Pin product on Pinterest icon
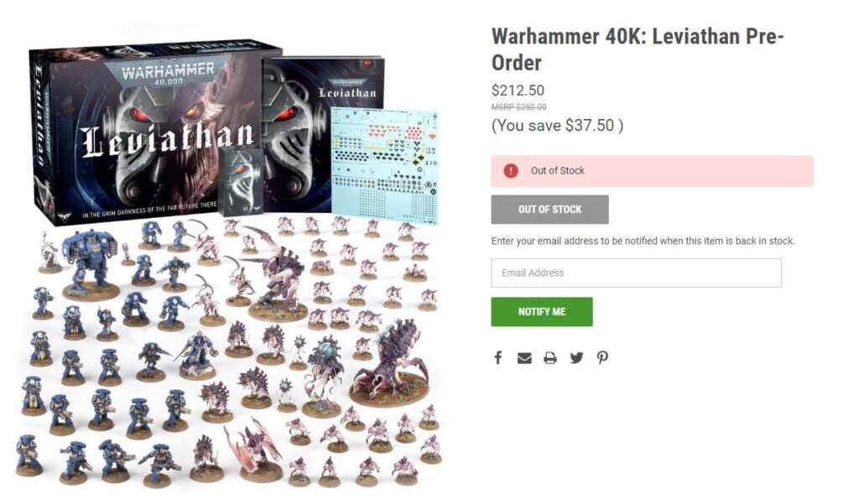859x504 pixels. (x=602, y=358)
